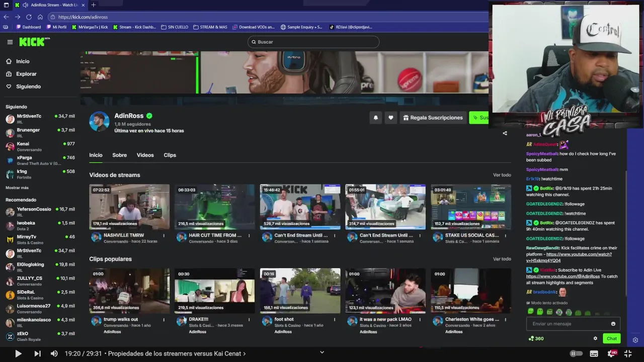Toggle the notification bell for AdinRoss
The image size is (644, 362).
click(x=375, y=118)
